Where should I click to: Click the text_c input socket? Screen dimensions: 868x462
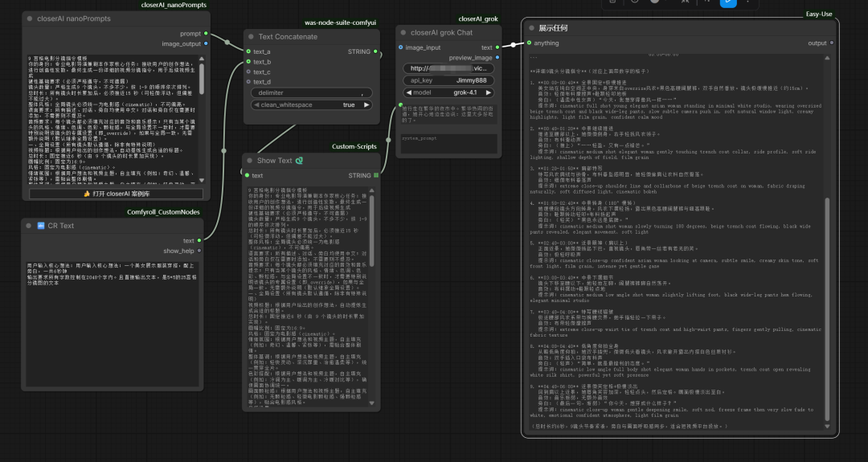click(x=248, y=72)
